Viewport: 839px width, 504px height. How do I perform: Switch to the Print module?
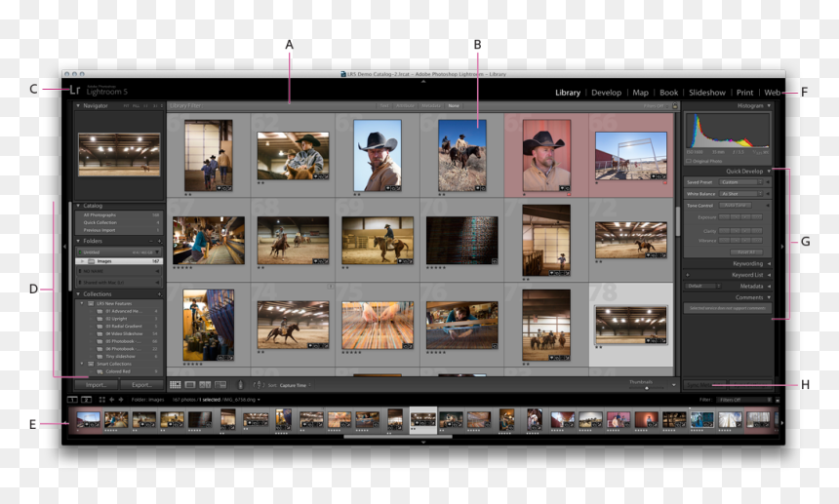[x=744, y=93]
